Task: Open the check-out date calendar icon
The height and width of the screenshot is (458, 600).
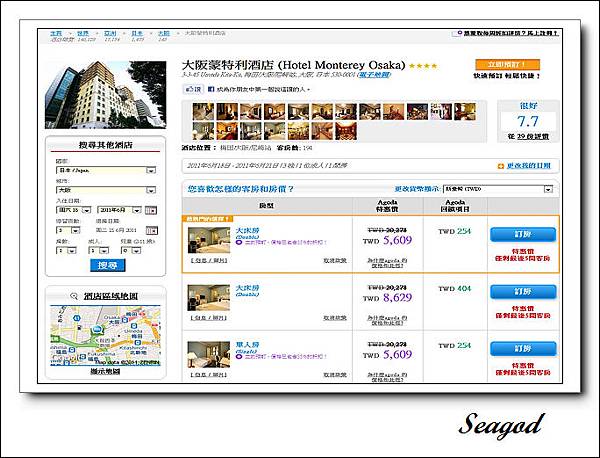Action: [x=152, y=230]
